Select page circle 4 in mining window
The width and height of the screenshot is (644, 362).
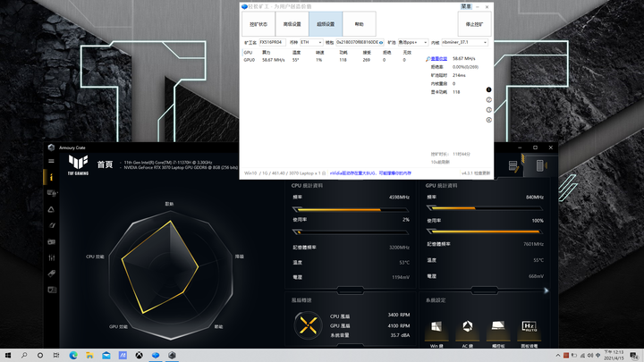coord(488,120)
